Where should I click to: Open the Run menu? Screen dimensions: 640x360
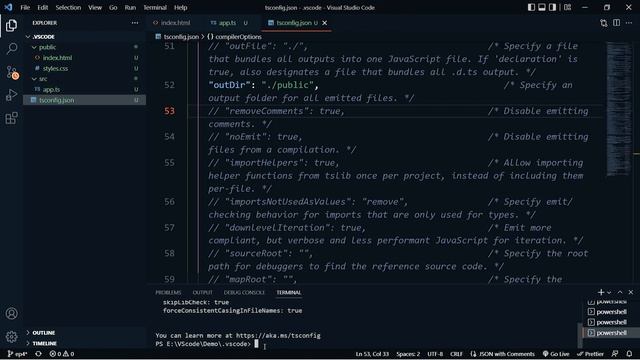130,7
